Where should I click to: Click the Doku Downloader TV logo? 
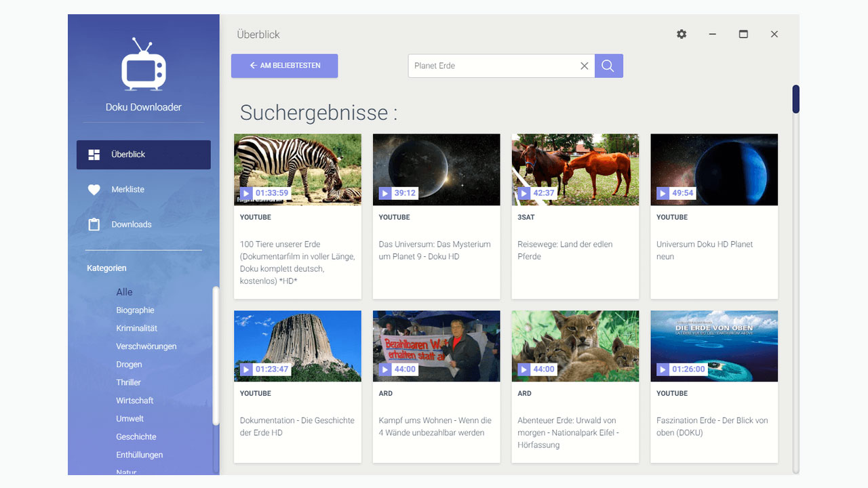[144, 64]
